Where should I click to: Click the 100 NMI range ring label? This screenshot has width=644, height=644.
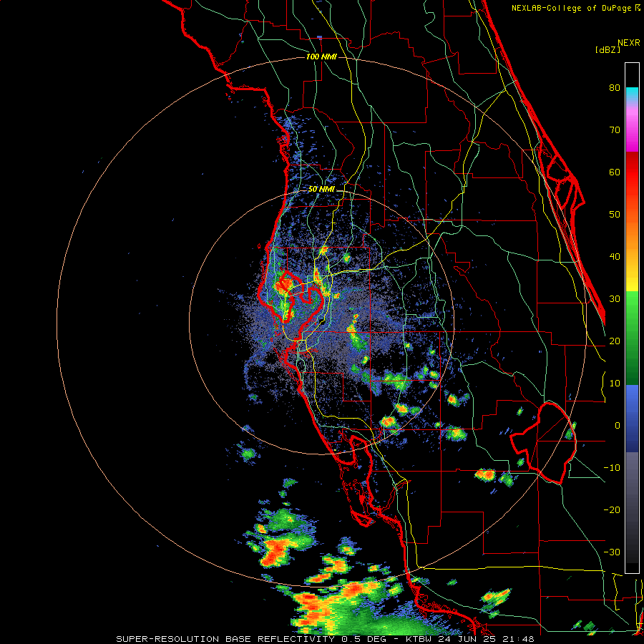coord(321,57)
